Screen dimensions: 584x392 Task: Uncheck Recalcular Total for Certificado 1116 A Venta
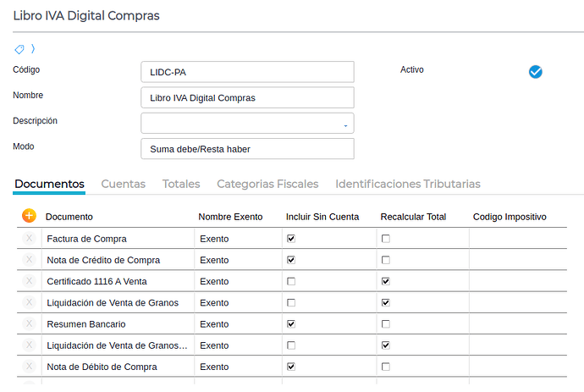(x=386, y=281)
